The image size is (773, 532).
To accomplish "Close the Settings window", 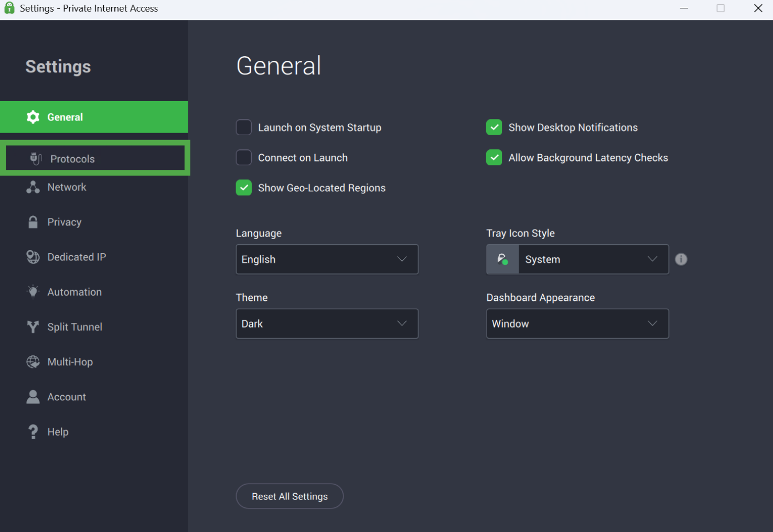I will [x=758, y=8].
